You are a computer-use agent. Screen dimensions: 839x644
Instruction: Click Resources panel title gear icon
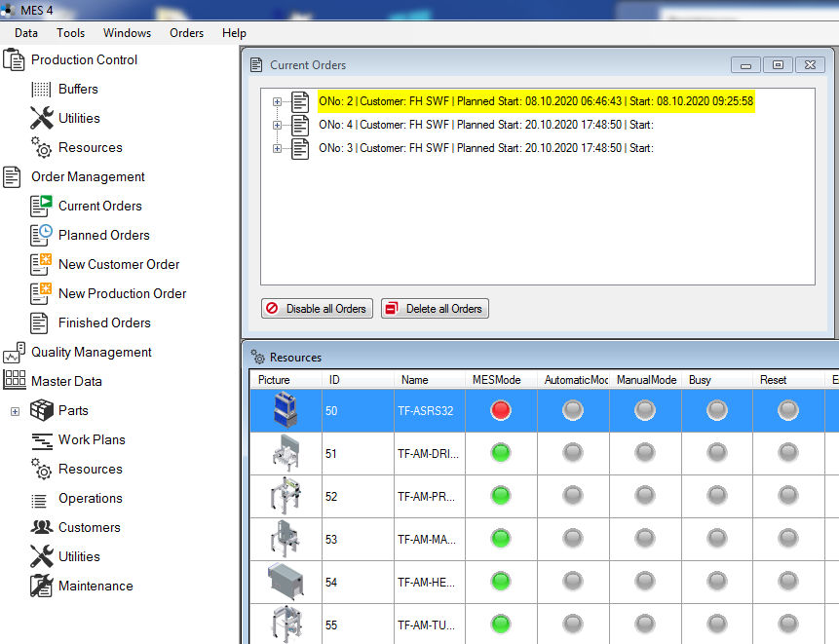(x=258, y=357)
